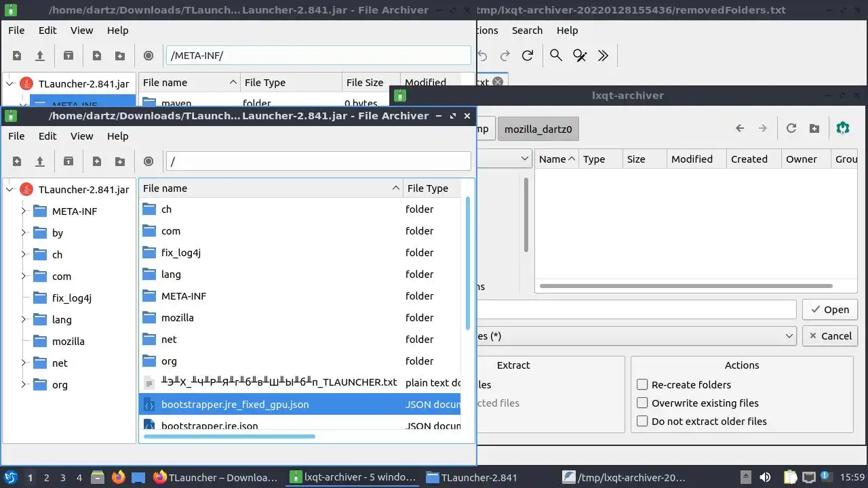The width and height of the screenshot is (868, 488).
Task: Expand the 'lang' tree node in sidebar
Action: click(24, 320)
